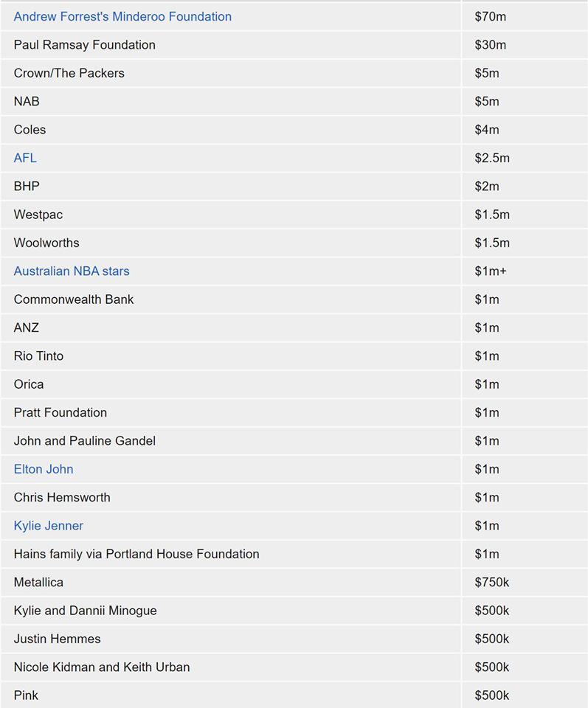The width and height of the screenshot is (588, 708).
Task: Click the Paul Ramsay Foundation row
Action: [x=85, y=45]
